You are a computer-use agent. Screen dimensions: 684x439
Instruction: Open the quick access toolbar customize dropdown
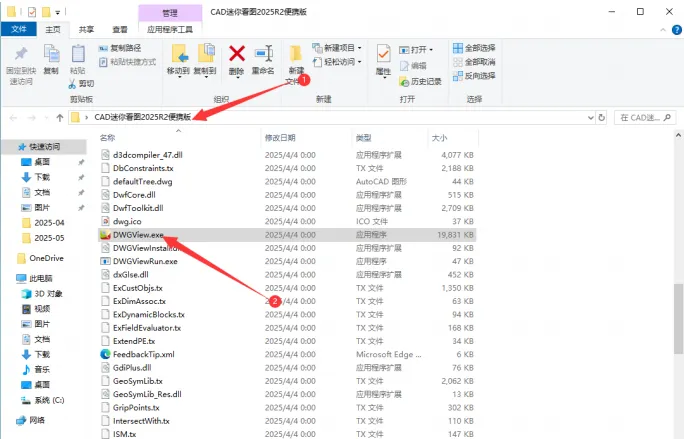[58, 12]
